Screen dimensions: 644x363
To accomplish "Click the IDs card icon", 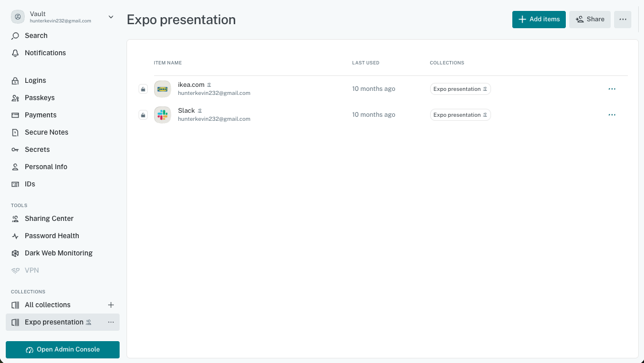I will 15,184.
